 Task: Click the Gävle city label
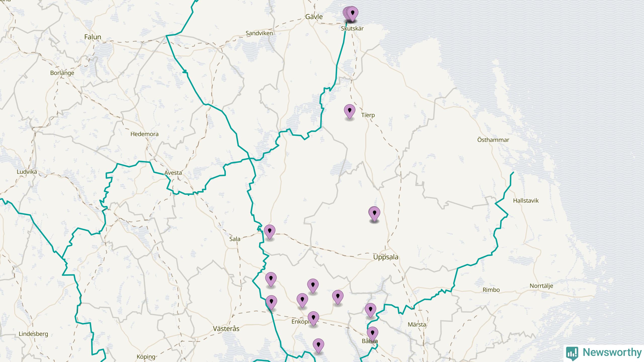(314, 17)
